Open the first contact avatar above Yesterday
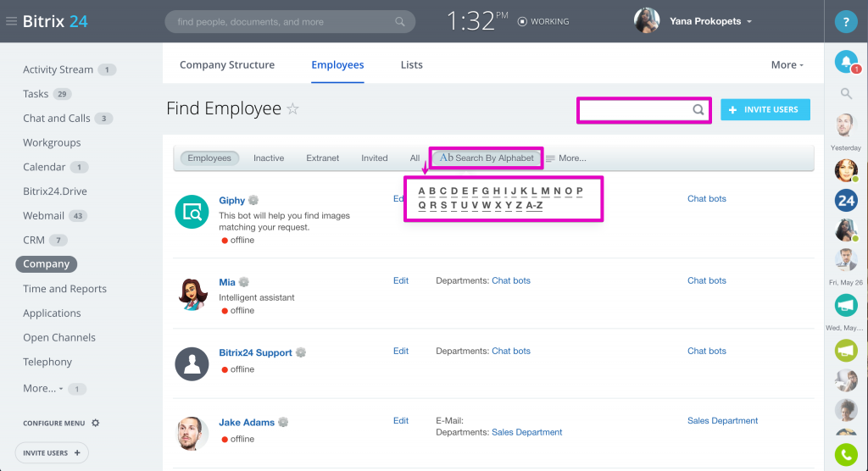 click(x=846, y=125)
